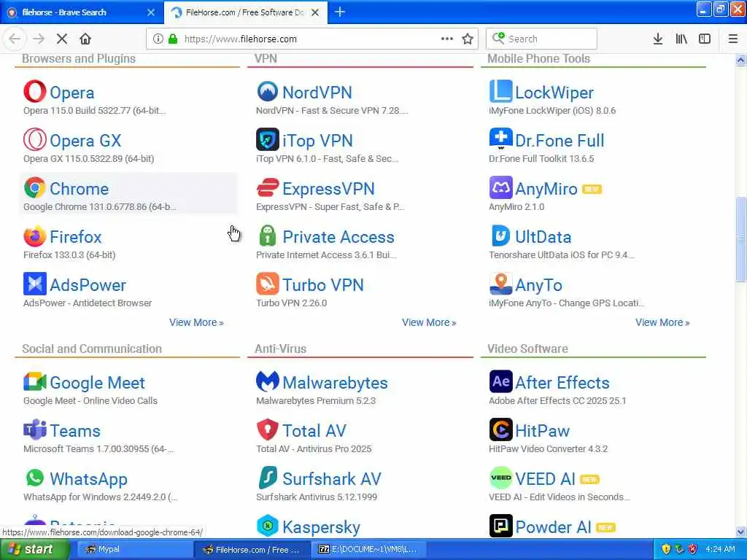Image resolution: width=747 pixels, height=560 pixels.
Task: Click the Kaspersky hexagon icon
Action: point(267,526)
